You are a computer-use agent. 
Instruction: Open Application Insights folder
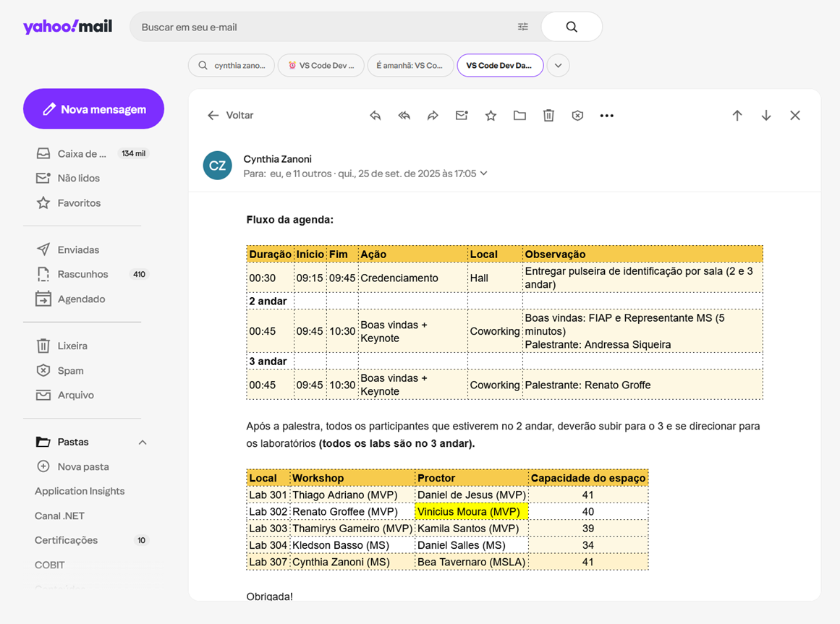point(80,491)
